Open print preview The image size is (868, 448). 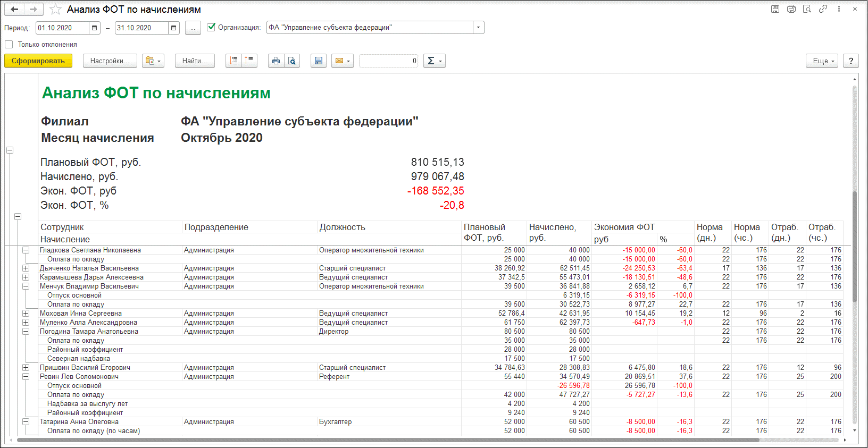[292, 61]
